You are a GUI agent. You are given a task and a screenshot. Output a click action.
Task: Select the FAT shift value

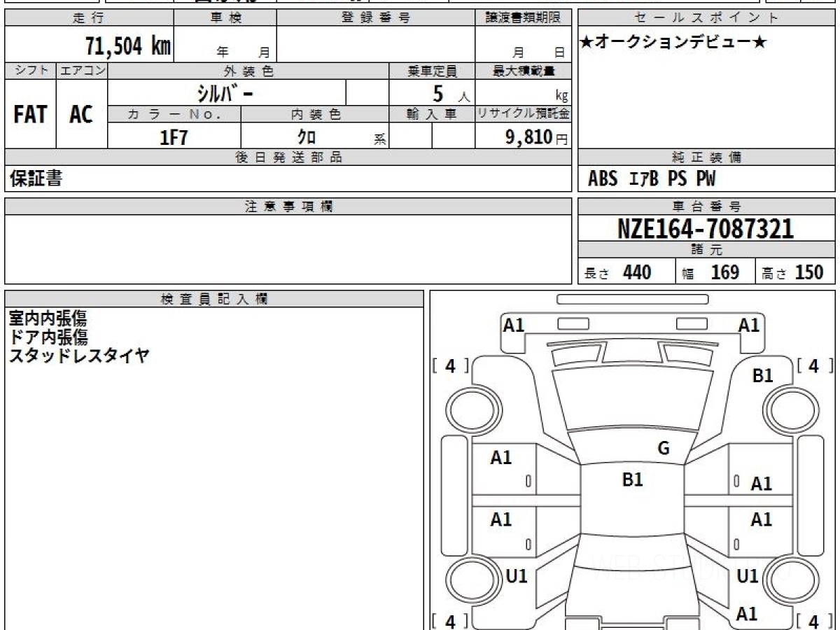point(30,114)
